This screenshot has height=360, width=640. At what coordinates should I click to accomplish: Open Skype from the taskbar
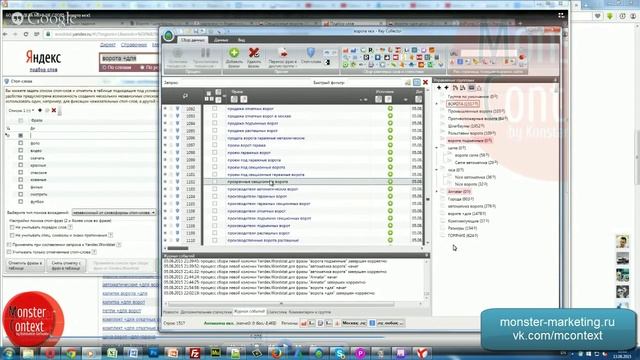[340, 353]
